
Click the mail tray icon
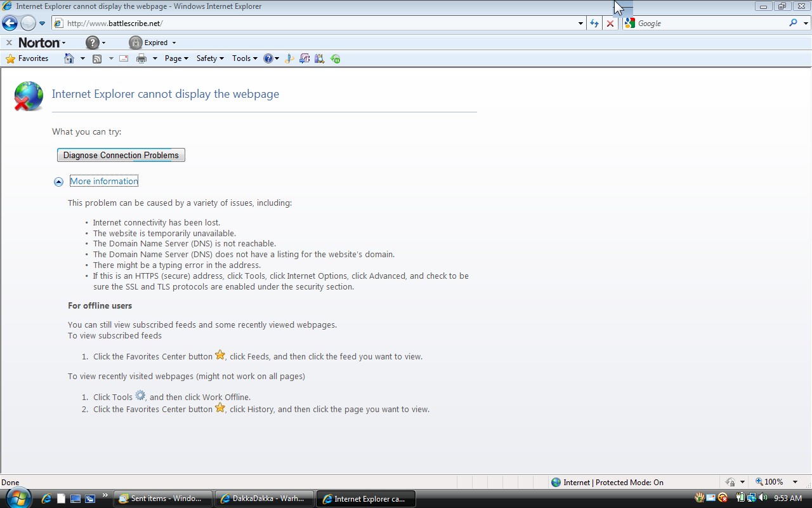711,498
